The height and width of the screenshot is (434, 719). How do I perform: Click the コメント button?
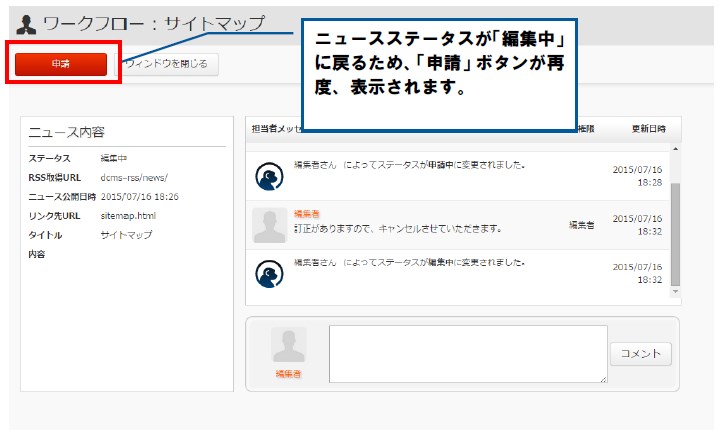641,353
